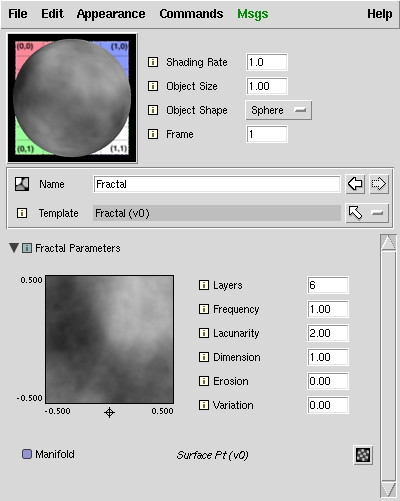Toggle the Manifold parameter square
This screenshot has width=400, height=501.
click(27, 454)
